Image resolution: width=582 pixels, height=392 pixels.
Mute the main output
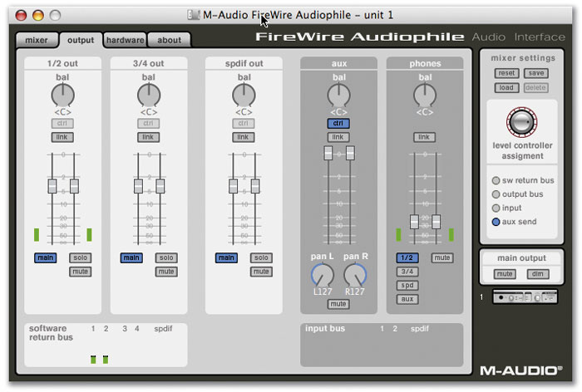tap(505, 274)
